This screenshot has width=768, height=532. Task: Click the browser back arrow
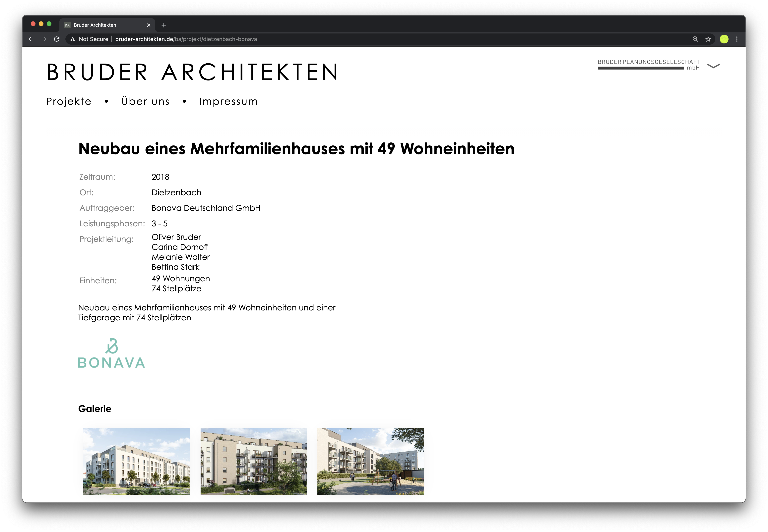point(31,39)
